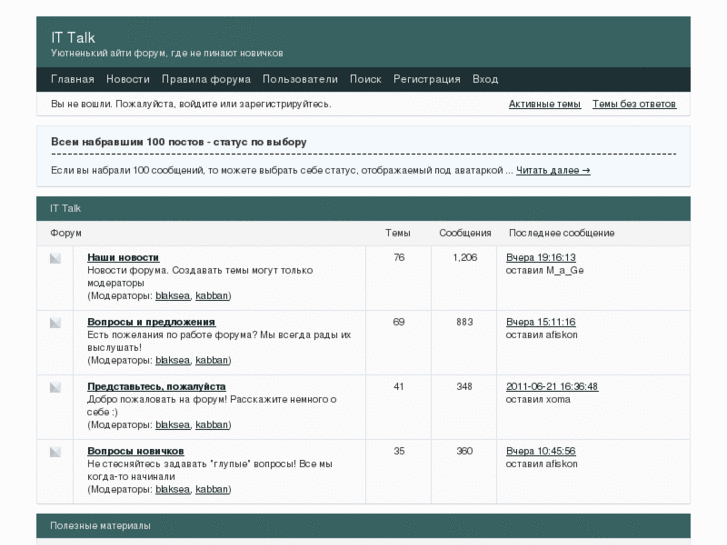Screen dimensions: 727x545
Task: Click the status icon beside Вопросы и предложения
Action: point(55,323)
